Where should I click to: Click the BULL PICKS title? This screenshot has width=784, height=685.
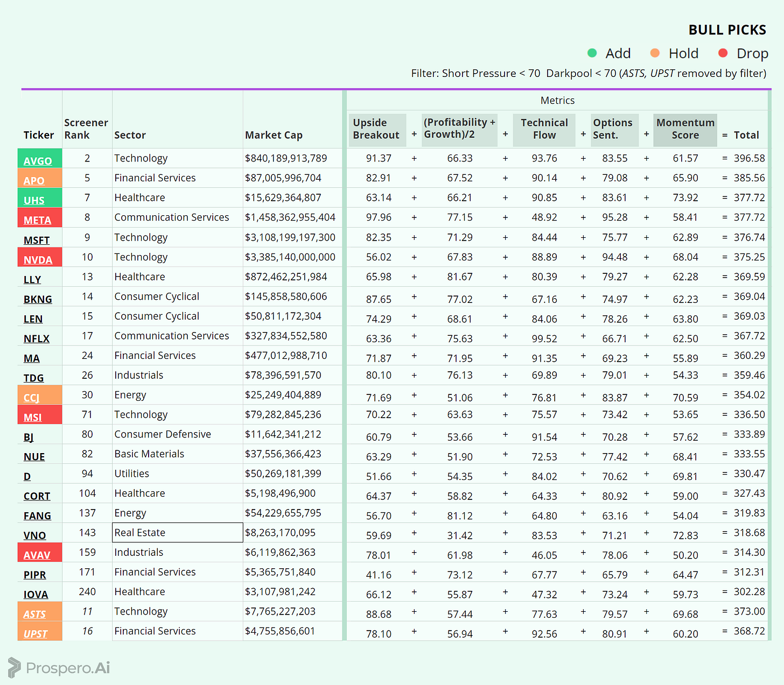[727, 30]
